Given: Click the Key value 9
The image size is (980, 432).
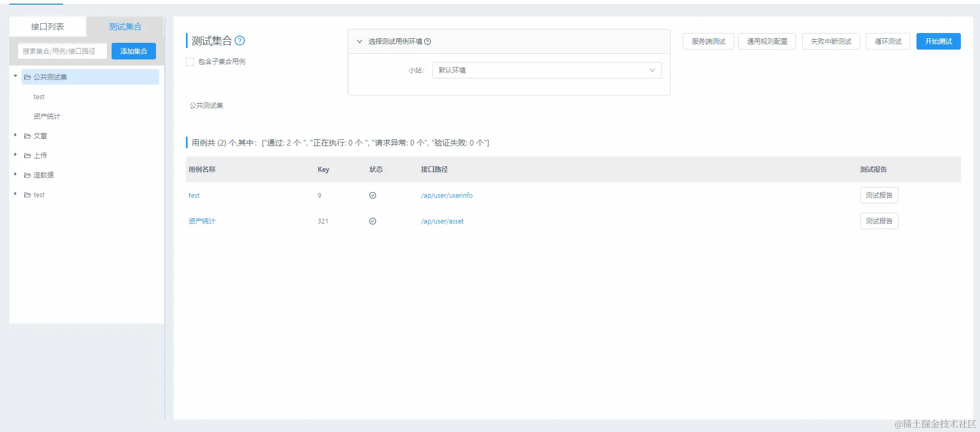Looking at the screenshot, I should click(x=319, y=196).
